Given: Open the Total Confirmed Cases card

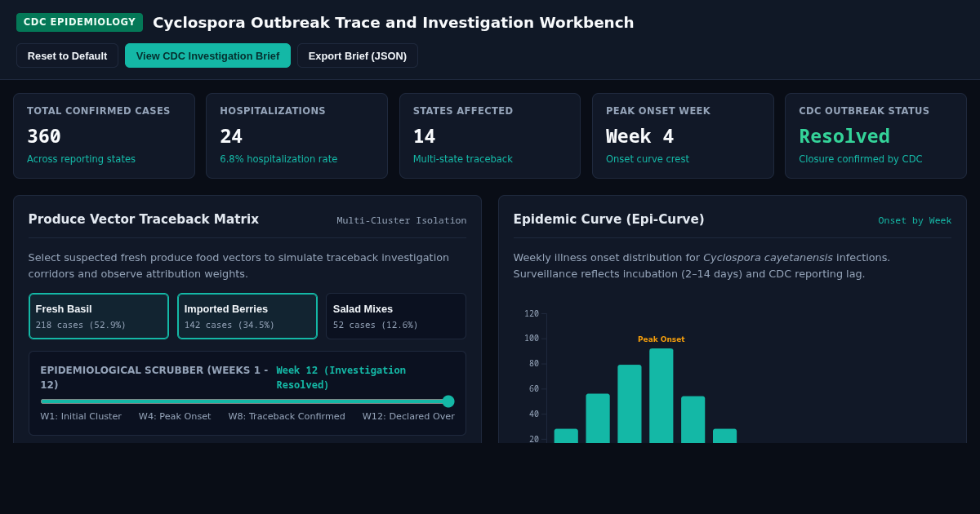Looking at the screenshot, I should pos(104,135).
